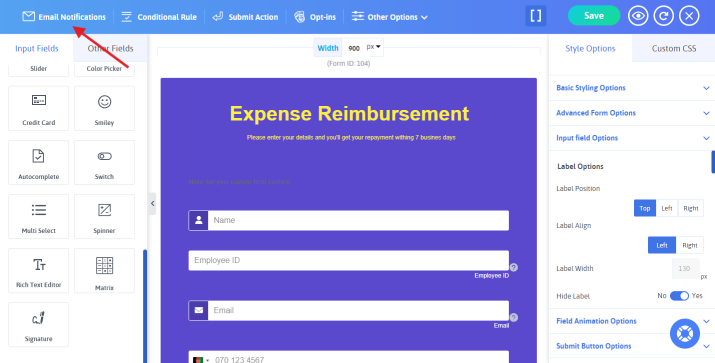Close the form editor

pyautogui.click(x=689, y=16)
